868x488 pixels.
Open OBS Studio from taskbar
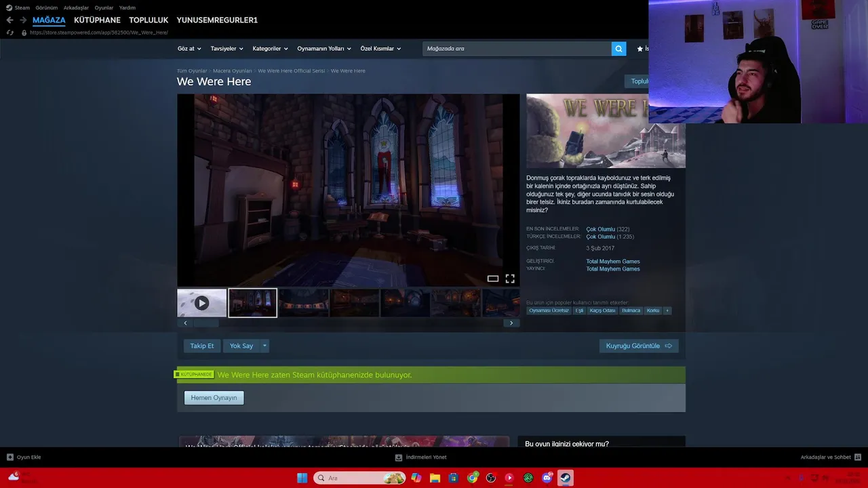click(491, 478)
